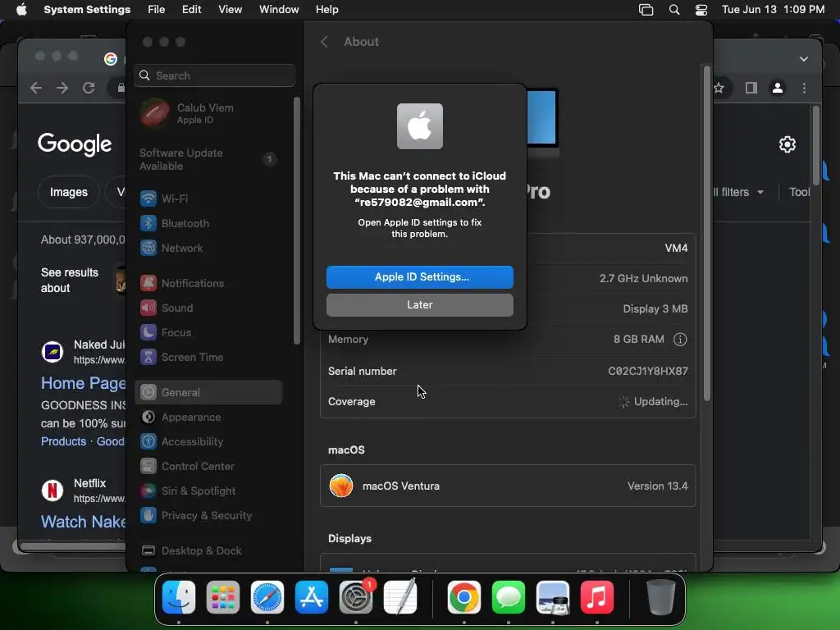
Task: Open the Apple menu
Action: coord(21,10)
